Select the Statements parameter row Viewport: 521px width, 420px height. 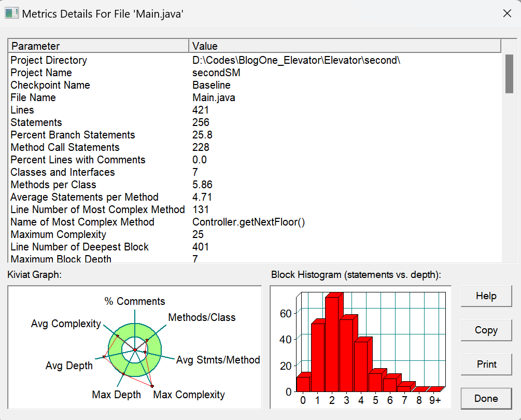pyautogui.click(x=255, y=122)
